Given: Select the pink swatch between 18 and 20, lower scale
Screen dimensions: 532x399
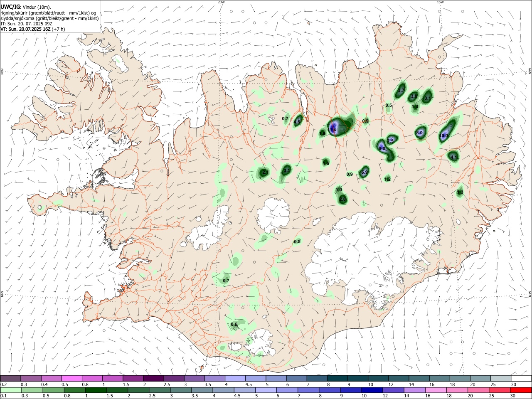Looking at the screenshot, I should click(457, 390).
